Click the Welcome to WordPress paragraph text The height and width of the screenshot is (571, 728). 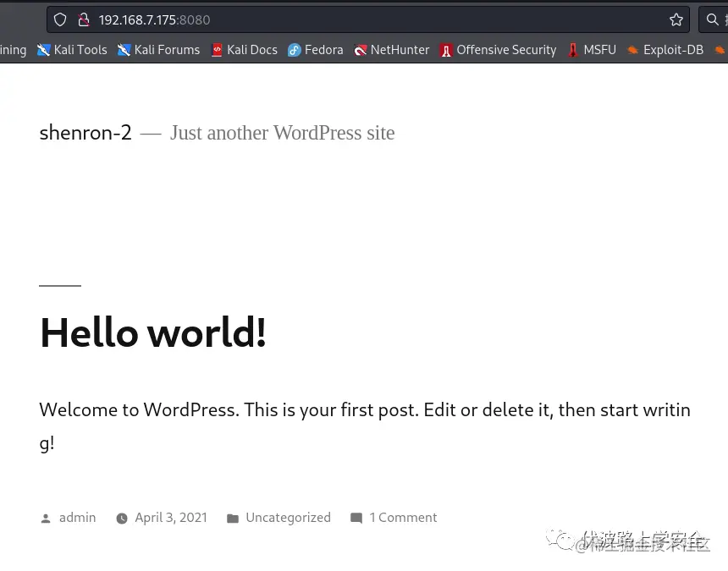(365, 426)
